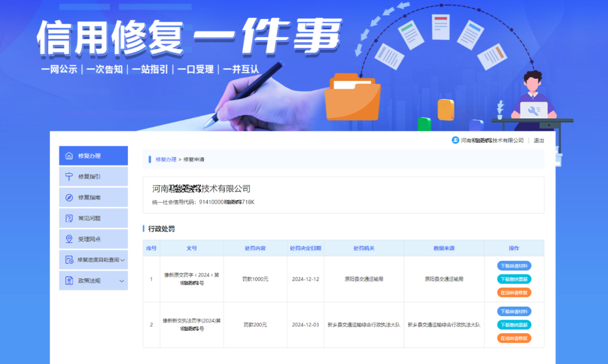Click 下载缴纳票据 for the 罚款200元 row
Screen dimensions: 608x364
514,325
